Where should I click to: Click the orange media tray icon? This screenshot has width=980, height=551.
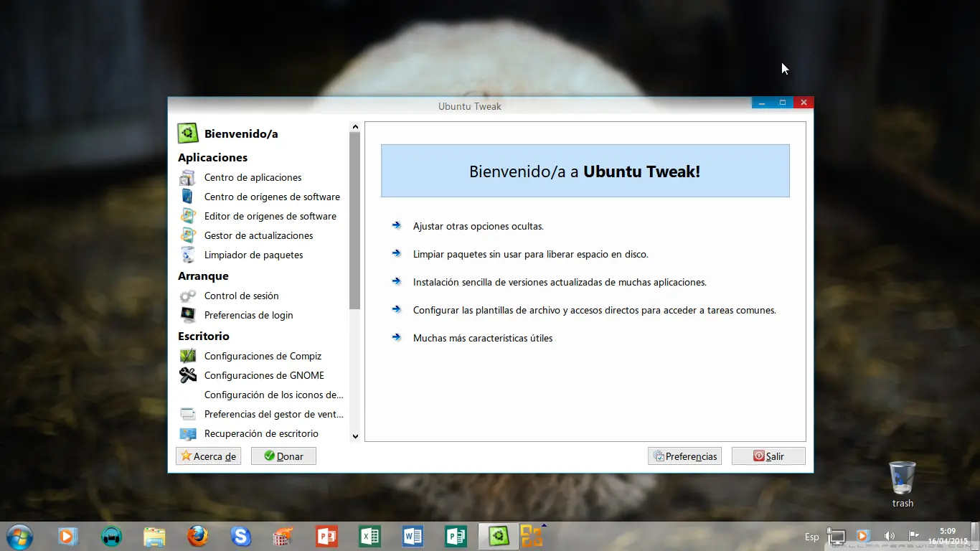[x=863, y=536]
